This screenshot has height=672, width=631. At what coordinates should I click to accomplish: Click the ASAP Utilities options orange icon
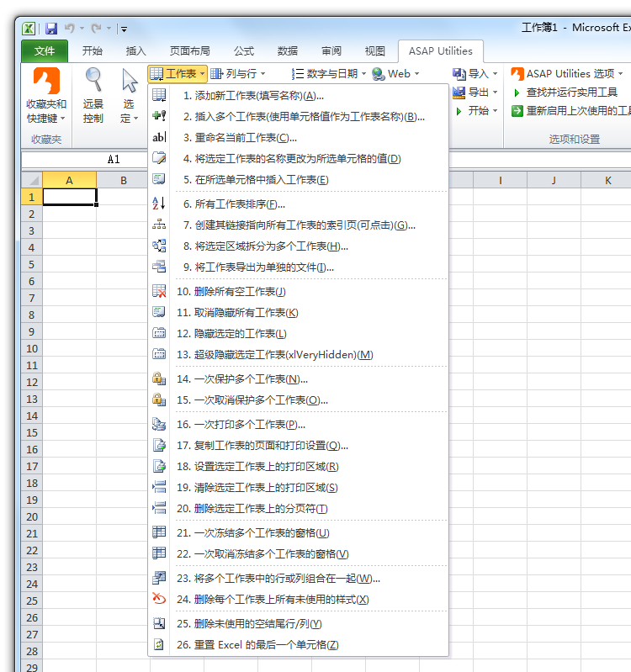pyautogui.click(x=517, y=74)
